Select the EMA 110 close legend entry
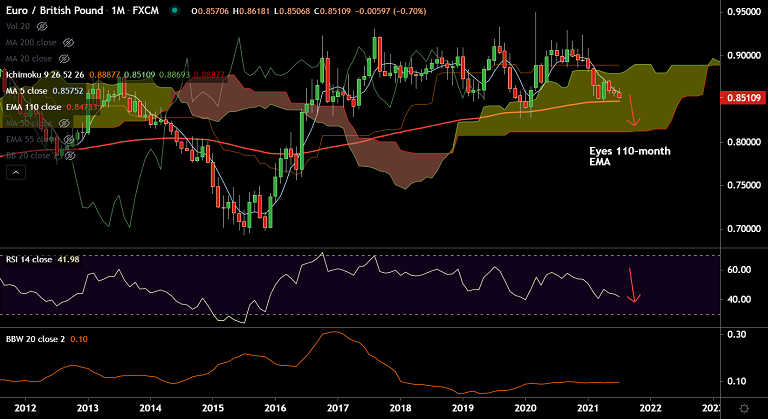Screen dimensions: 768x419 33,107
